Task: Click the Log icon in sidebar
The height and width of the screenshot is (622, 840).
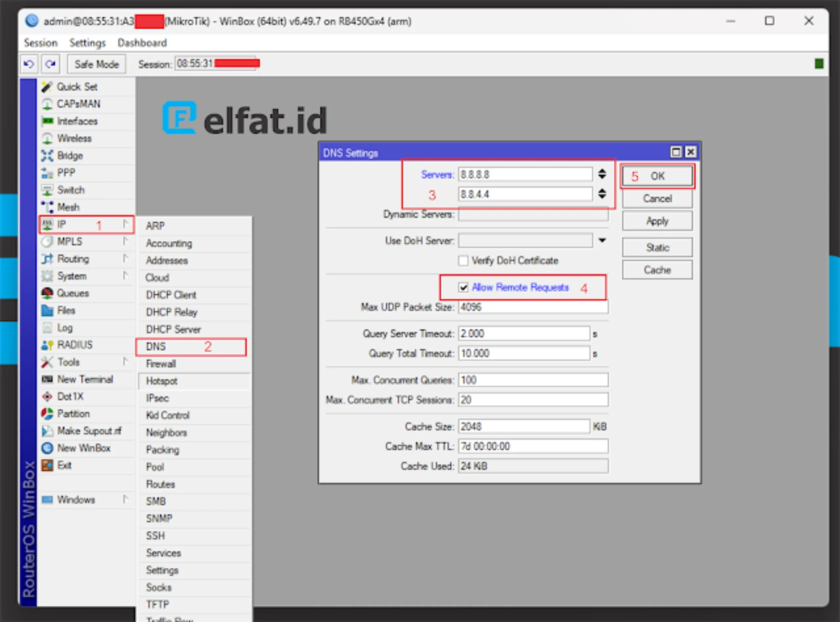Action: point(47,328)
